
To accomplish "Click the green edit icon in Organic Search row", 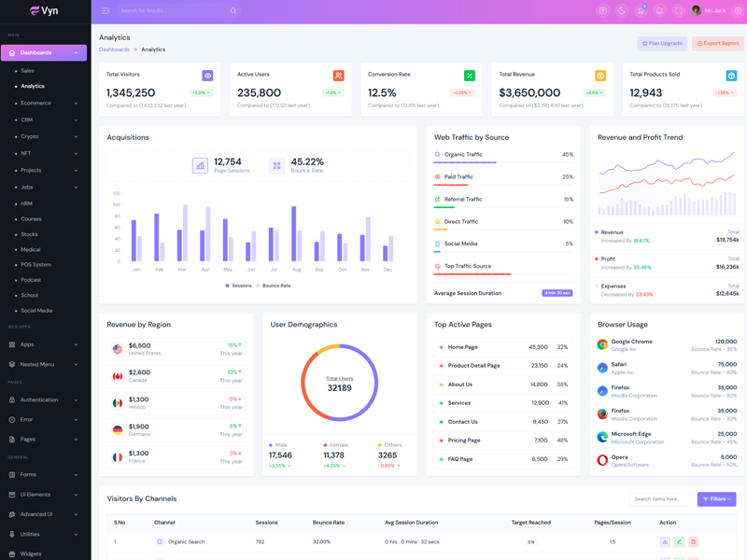I will pos(679,541).
